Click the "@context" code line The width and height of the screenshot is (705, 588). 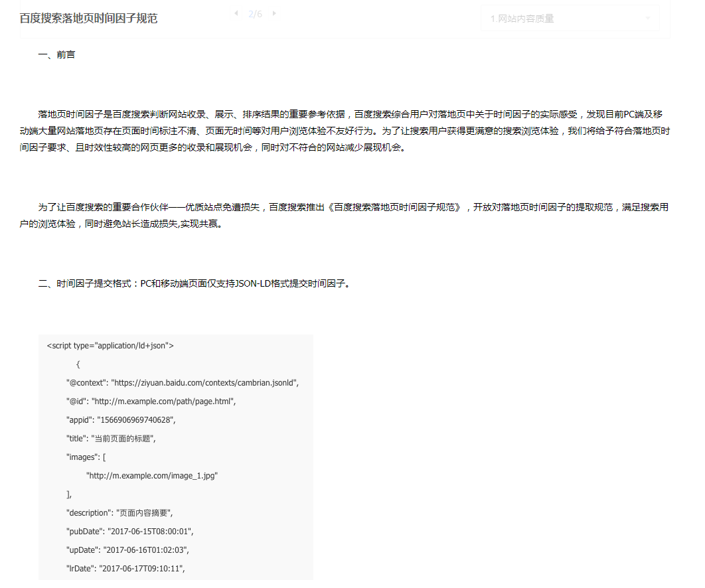point(183,383)
